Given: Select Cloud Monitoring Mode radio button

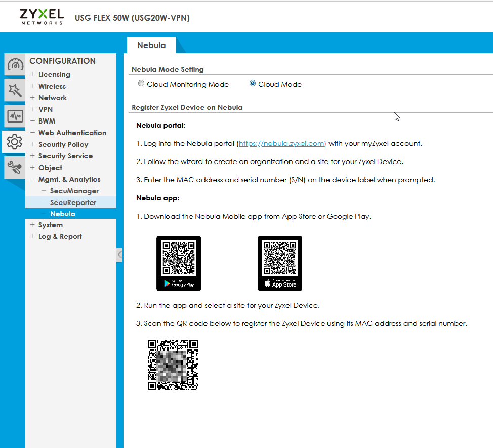Looking at the screenshot, I should pos(141,84).
